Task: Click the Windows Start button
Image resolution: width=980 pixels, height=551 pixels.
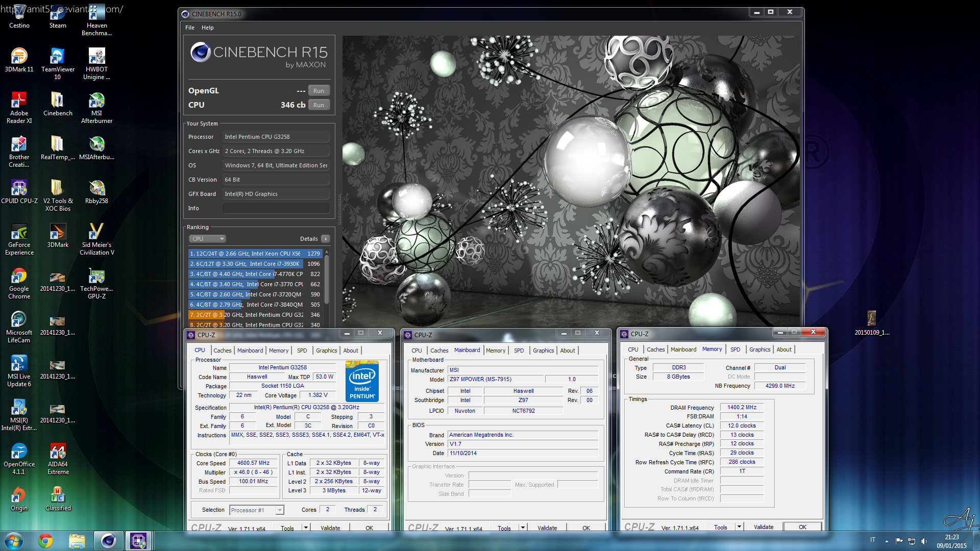Action: click(x=14, y=541)
